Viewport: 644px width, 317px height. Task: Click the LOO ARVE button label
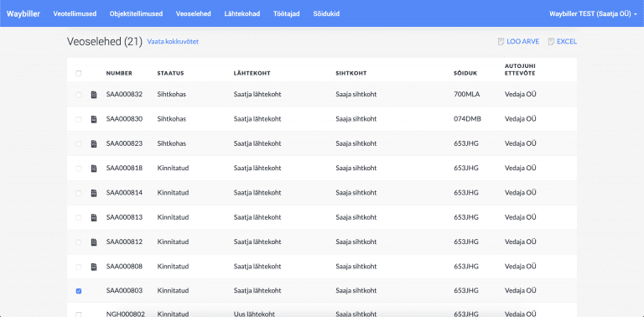point(523,41)
